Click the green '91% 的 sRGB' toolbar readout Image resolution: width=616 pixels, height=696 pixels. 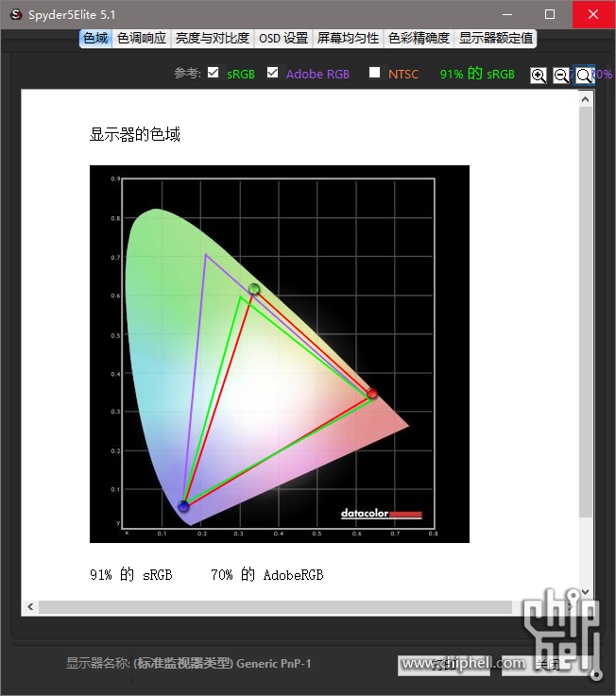pyautogui.click(x=477, y=74)
